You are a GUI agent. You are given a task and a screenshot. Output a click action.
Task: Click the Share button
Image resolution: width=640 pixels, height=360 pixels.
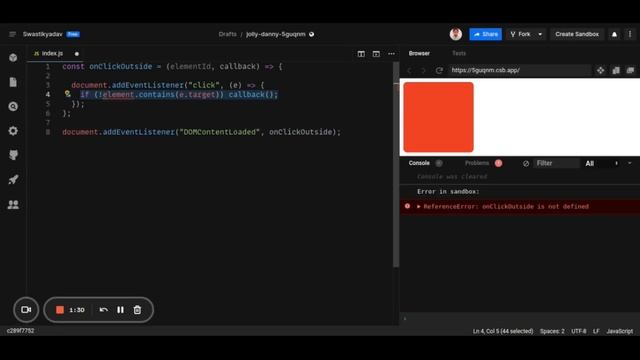point(485,34)
